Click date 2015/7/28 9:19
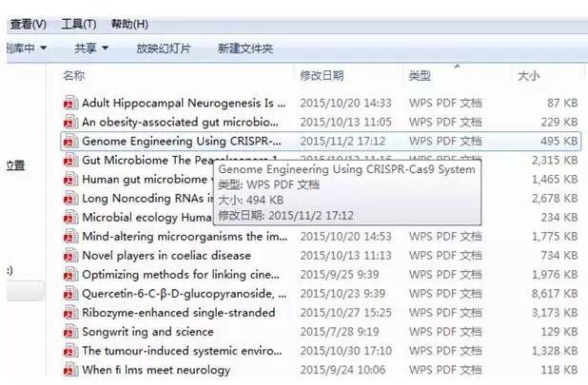 coord(340,332)
